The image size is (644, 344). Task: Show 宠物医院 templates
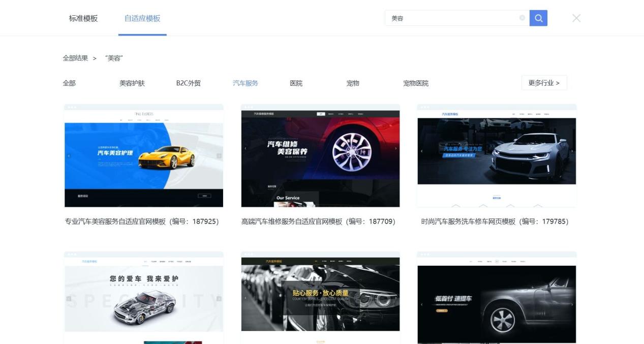(x=416, y=83)
